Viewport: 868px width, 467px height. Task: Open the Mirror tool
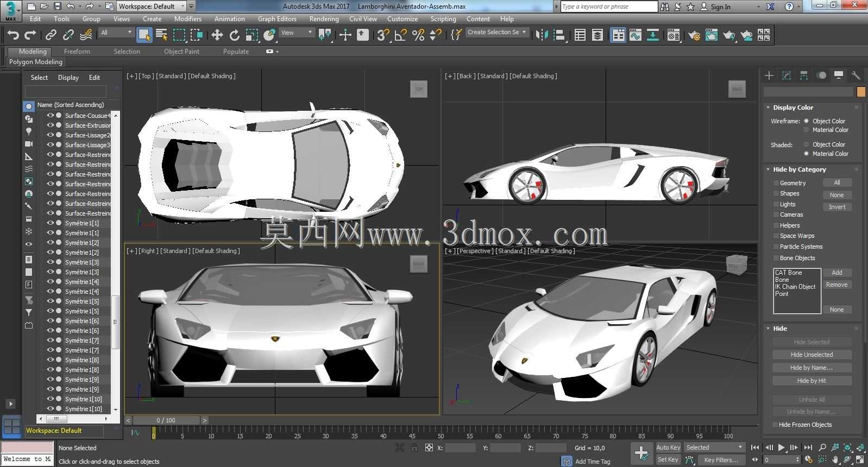(x=542, y=35)
